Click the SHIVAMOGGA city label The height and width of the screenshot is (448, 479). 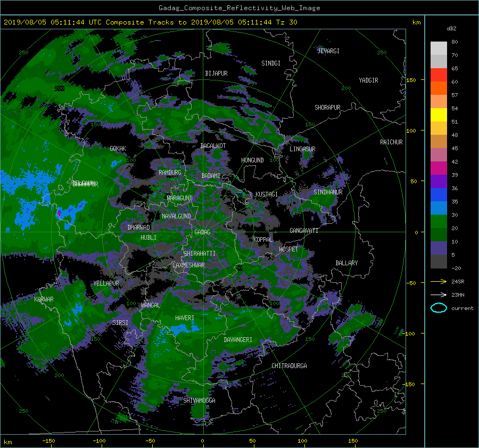199,401
